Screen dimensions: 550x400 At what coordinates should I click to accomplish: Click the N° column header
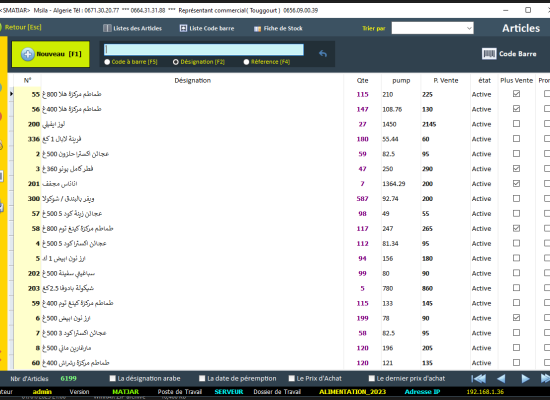click(27, 80)
